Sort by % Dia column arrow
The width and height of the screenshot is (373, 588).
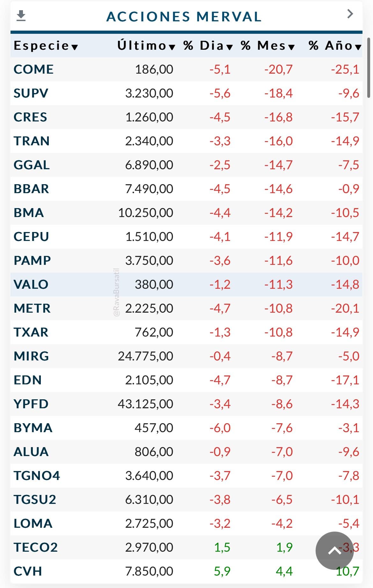[230, 47]
